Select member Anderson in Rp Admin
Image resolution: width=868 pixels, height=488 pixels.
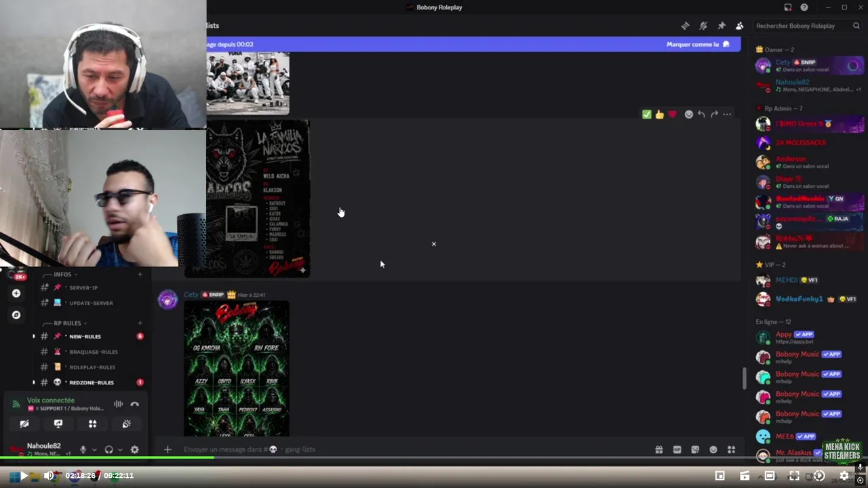point(809,163)
